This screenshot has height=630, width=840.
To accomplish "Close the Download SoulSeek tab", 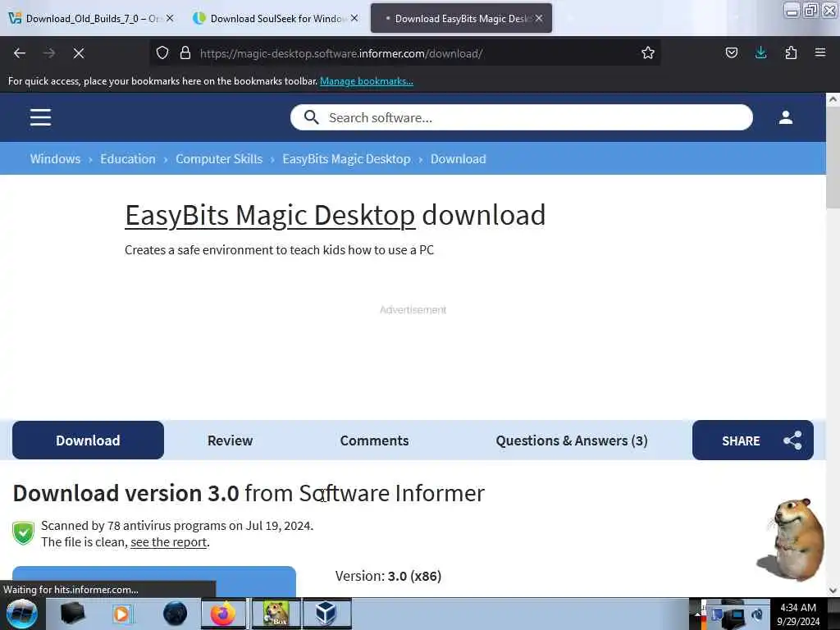I will click(354, 18).
